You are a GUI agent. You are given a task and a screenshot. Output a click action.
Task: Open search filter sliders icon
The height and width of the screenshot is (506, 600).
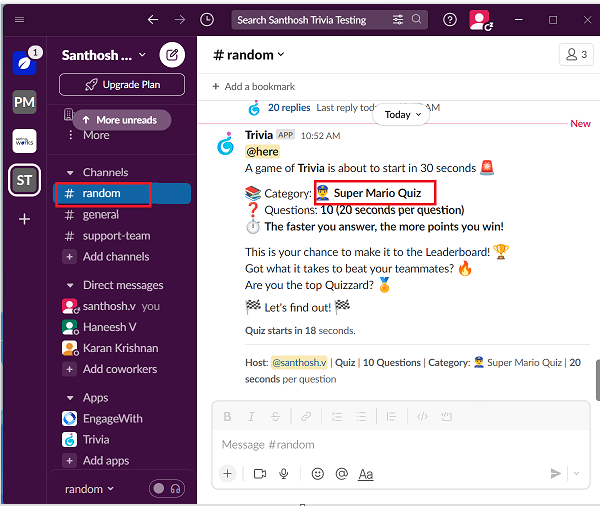click(x=398, y=20)
